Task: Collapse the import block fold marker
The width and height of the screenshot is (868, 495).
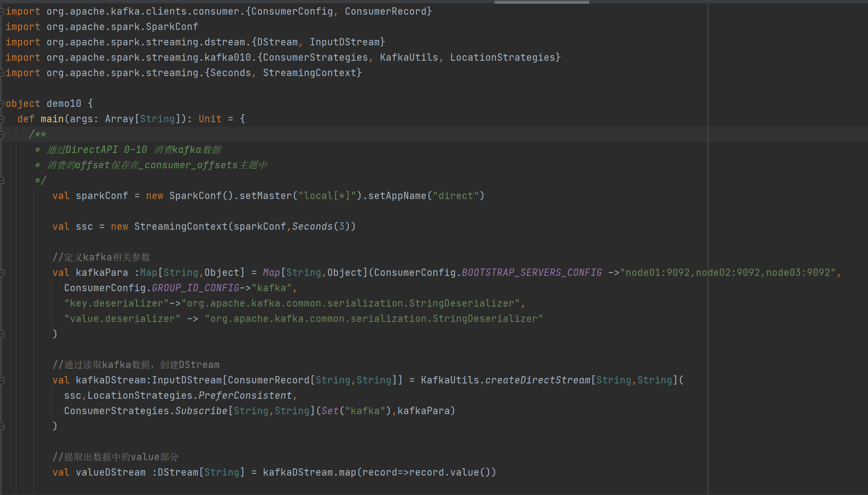Action: point(2,12)
